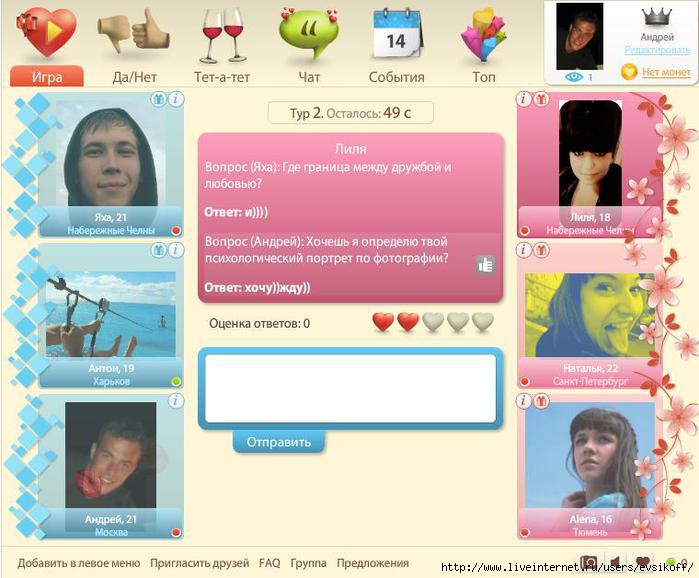Click the Отправить button
The width and height of the screenshot is (699, 578).
pos(279,442)
